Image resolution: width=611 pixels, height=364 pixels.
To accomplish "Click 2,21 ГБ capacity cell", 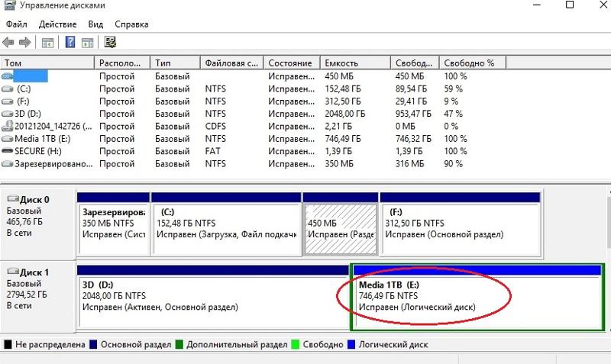I will [338, 127].
